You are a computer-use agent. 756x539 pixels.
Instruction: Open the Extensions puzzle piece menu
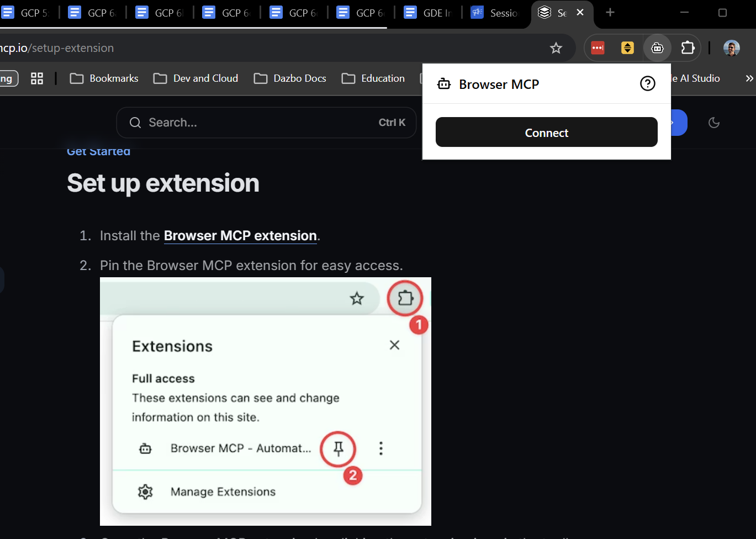point(688,48)
